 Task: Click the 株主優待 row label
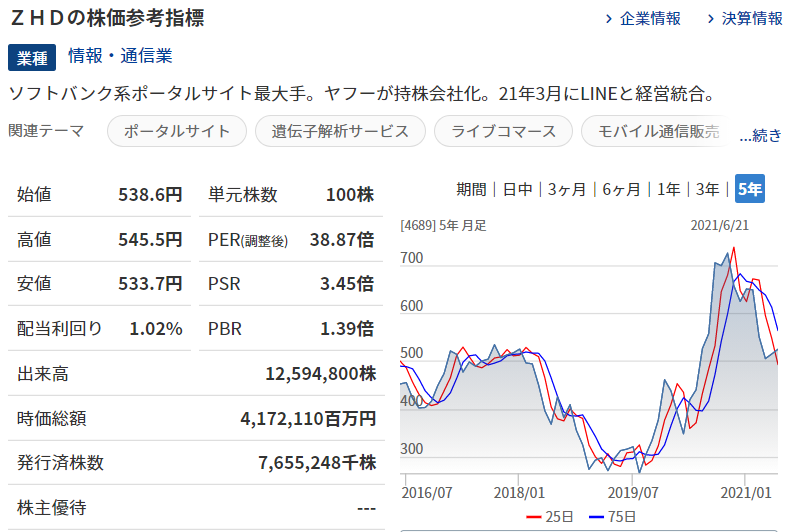click(x=51, y=507)
